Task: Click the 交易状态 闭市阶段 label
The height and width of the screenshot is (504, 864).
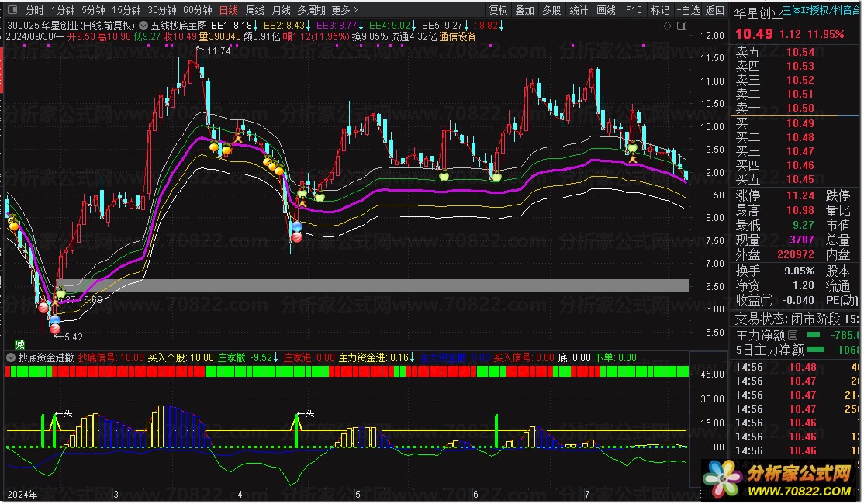Action: coord(788,319)
